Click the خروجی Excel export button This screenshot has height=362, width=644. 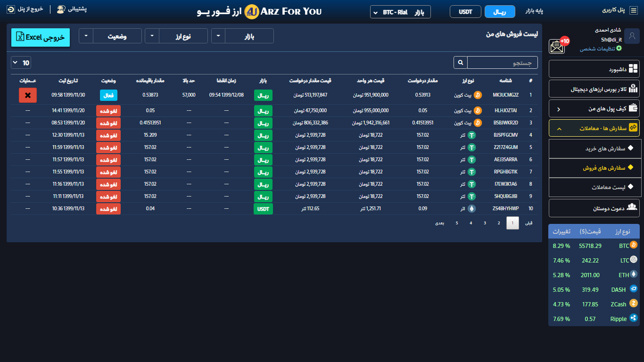[x=41, y=37]
